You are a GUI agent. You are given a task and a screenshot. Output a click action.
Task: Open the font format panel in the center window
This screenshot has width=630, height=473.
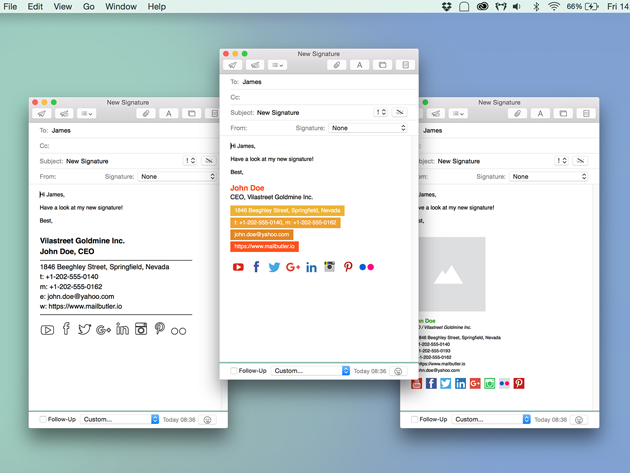[359, 65]
